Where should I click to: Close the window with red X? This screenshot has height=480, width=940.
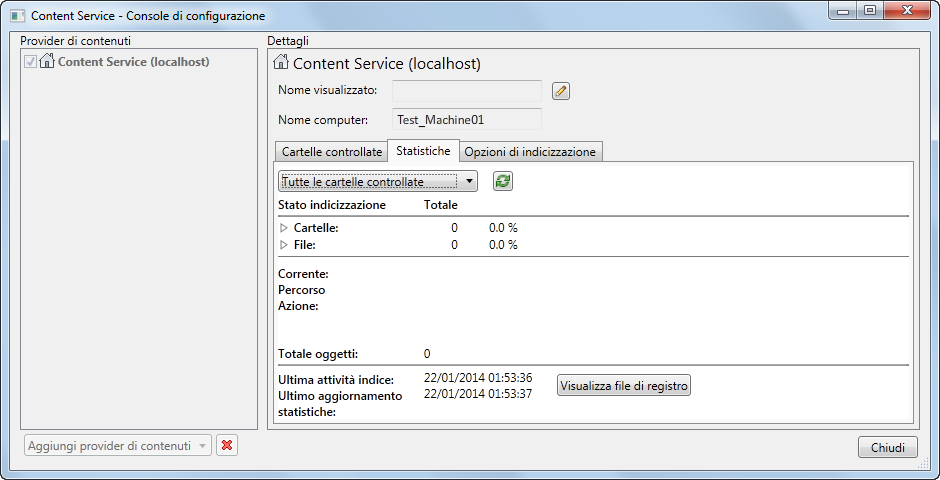(x=906, y=11)
